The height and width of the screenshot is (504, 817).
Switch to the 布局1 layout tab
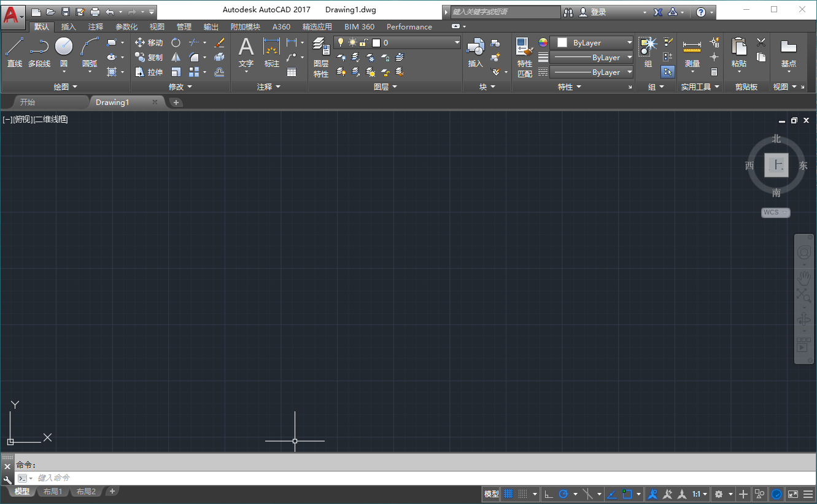click(53, 491)
